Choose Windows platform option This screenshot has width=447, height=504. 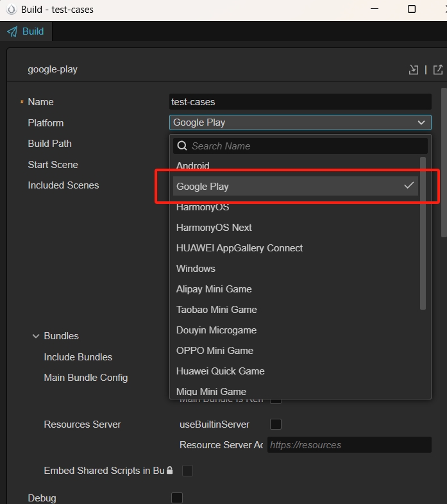point(296,269)
